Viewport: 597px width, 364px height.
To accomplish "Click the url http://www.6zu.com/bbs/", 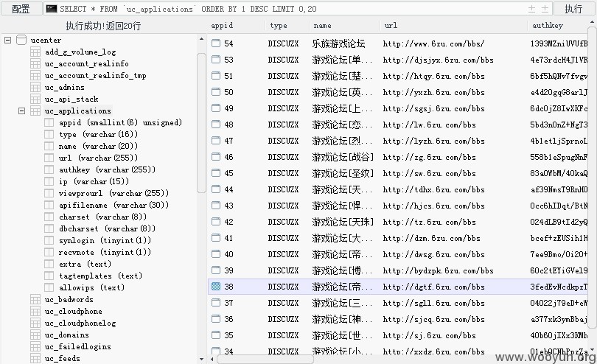I will (433, 43).
